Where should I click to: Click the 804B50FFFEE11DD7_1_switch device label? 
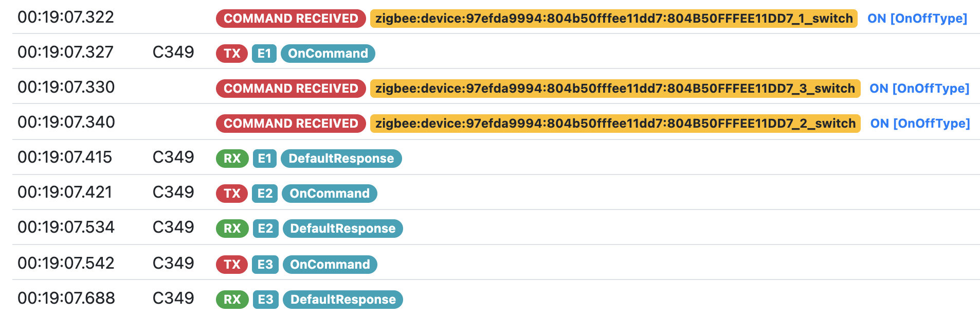[613, 19]
